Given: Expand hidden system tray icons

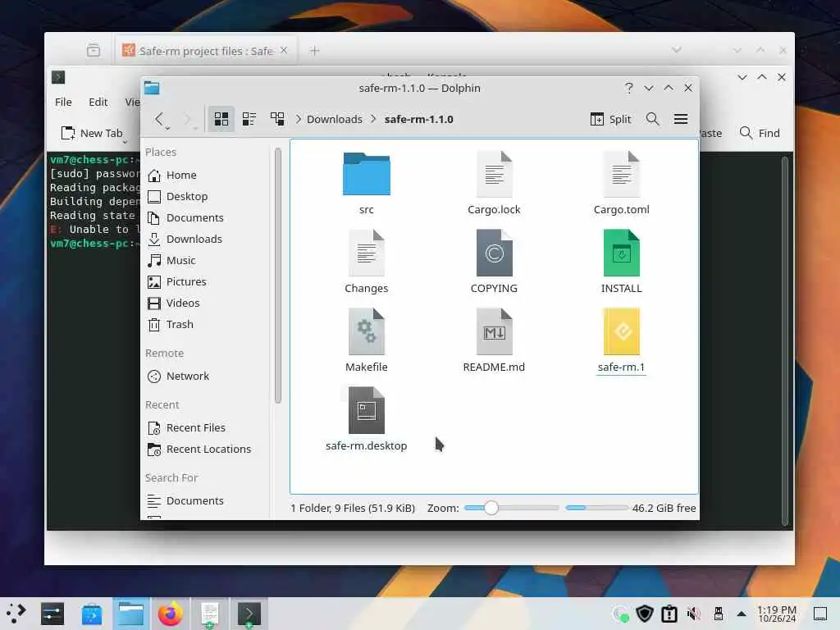Looking at the screenshot, I should [742, 614].
